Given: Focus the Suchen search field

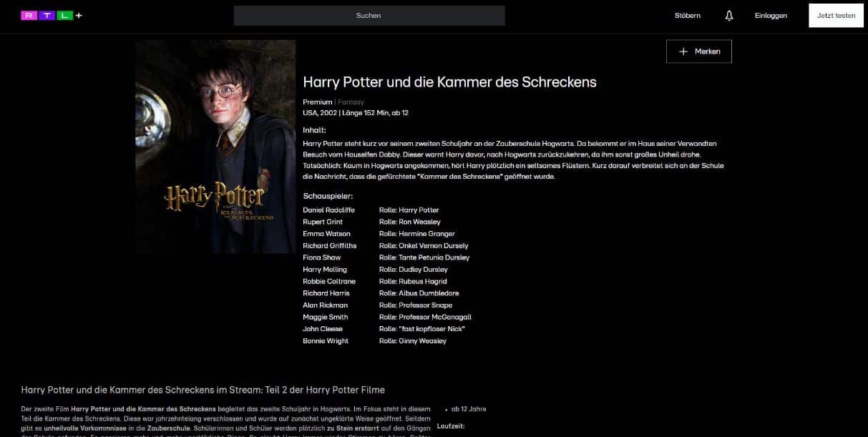Looking at the screenshot, I should 369,16.
